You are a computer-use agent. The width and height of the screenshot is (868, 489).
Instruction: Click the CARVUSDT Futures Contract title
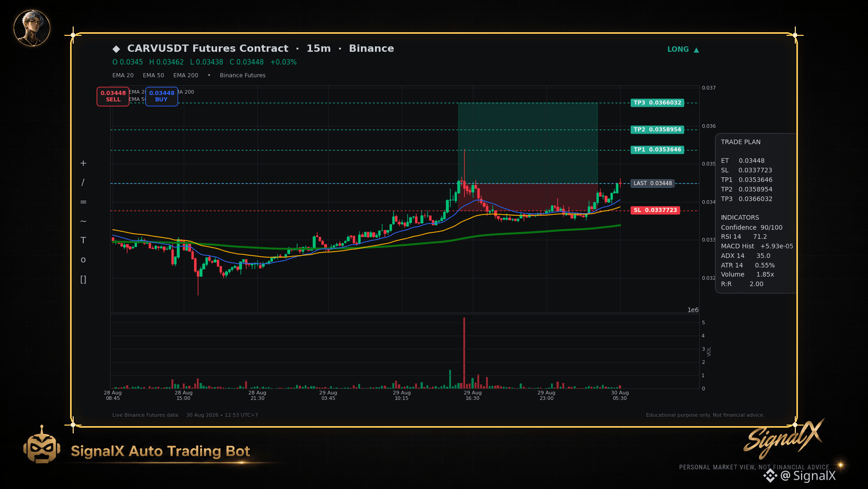[x=208, y=48]
